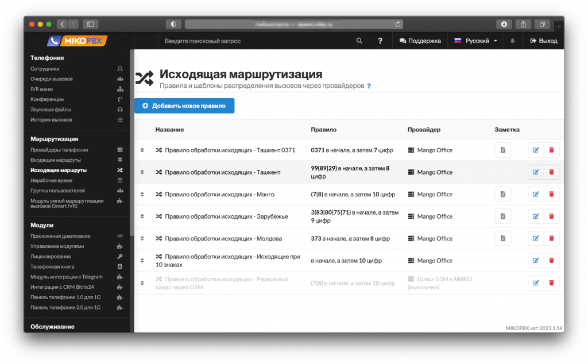Open the Поддержка support link
The height and width of the screenshot is (364, 588).
coord(420,41)
